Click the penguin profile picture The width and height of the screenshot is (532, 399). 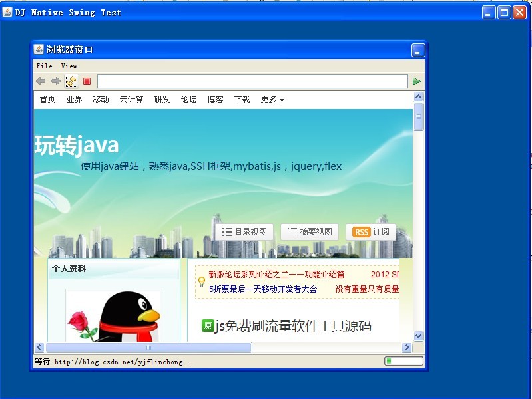pos(114,316)
